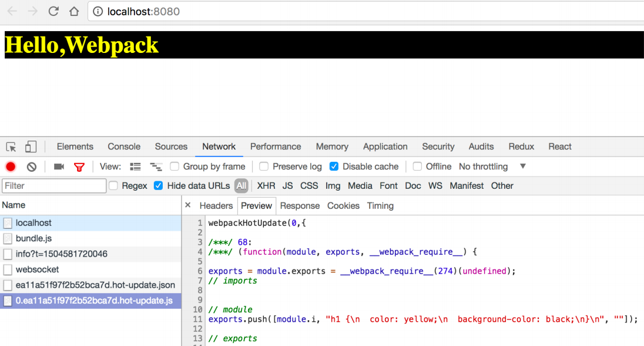644x346 pixels.
Task: Uncheck Hide data URLs checkbox
Action: click(158, 185)
